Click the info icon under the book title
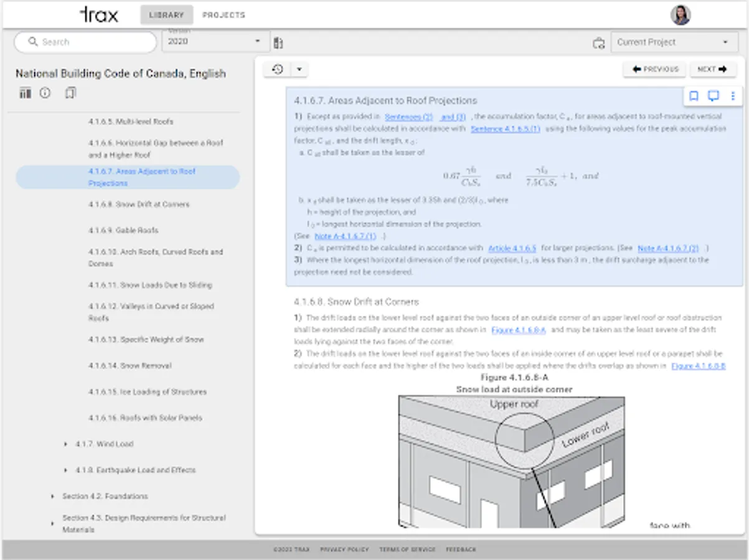This screenshot has height=560, width=749. 45,93
